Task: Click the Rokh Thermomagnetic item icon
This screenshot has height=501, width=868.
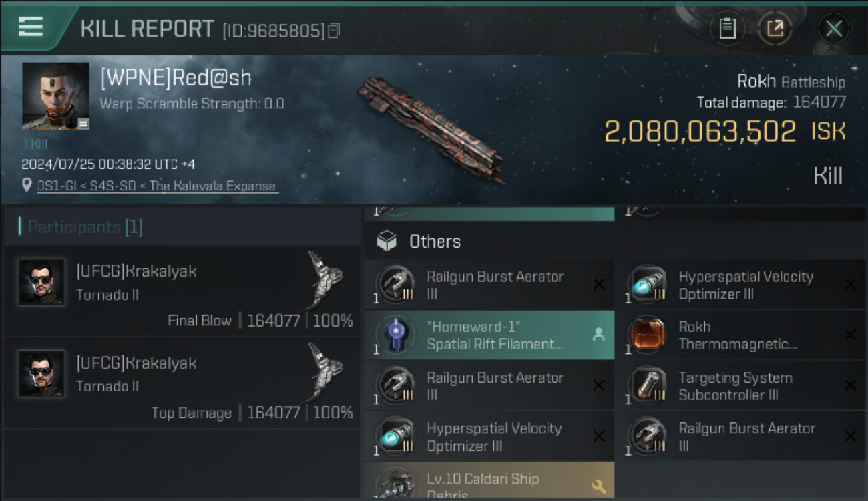Action: pos(647,335)
